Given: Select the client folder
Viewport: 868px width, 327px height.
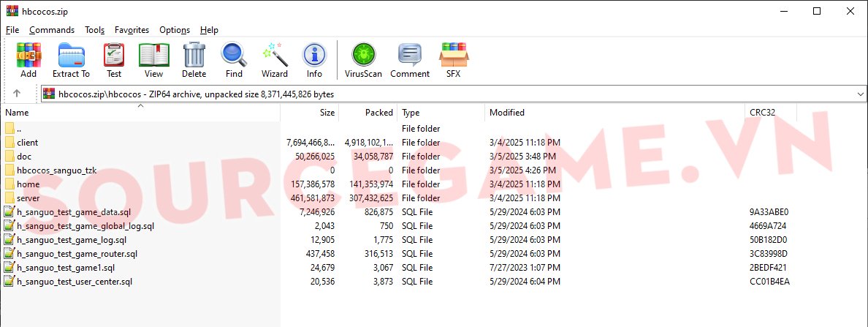Looking at the screenshot, I should click(x=27, y=143).
